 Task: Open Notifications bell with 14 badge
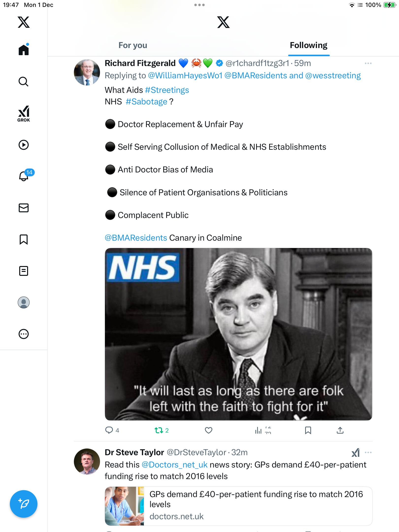(24, 176)
